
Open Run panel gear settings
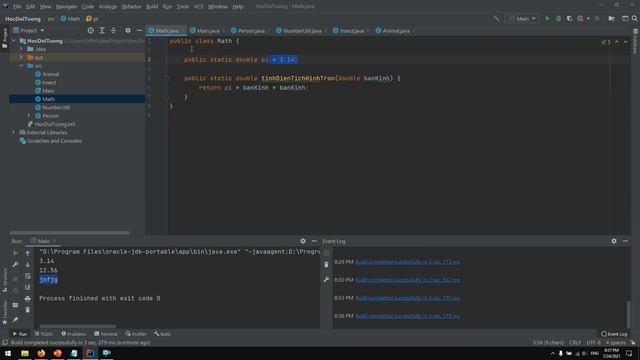(303, 241)
